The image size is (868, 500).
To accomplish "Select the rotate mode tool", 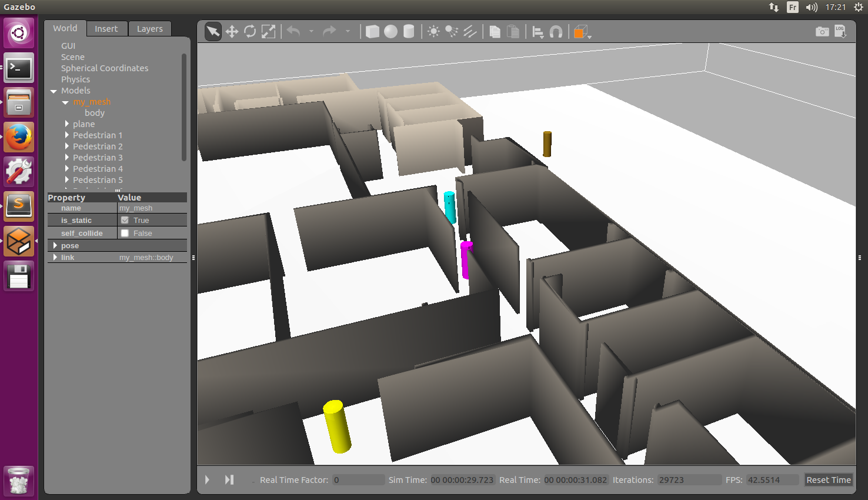I will (250, 32).
